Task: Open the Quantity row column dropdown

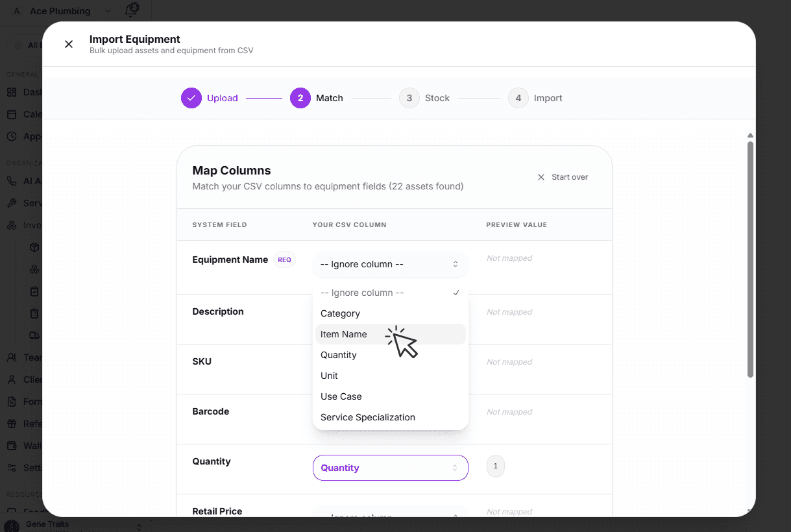Action: (390, 468)
